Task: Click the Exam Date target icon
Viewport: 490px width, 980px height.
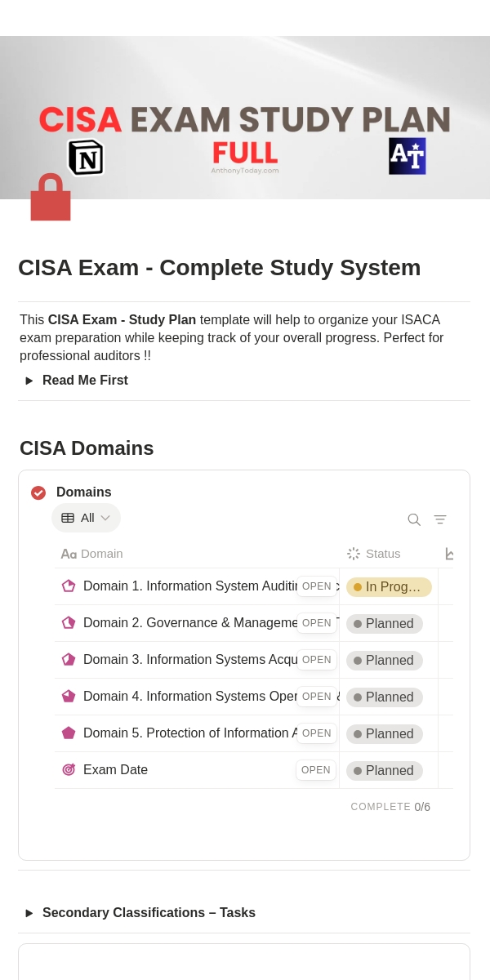Action: point(69,769)
